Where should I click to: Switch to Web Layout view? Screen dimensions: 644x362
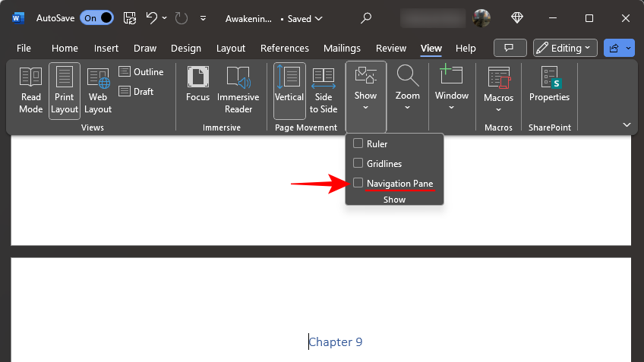click(98, 90)
